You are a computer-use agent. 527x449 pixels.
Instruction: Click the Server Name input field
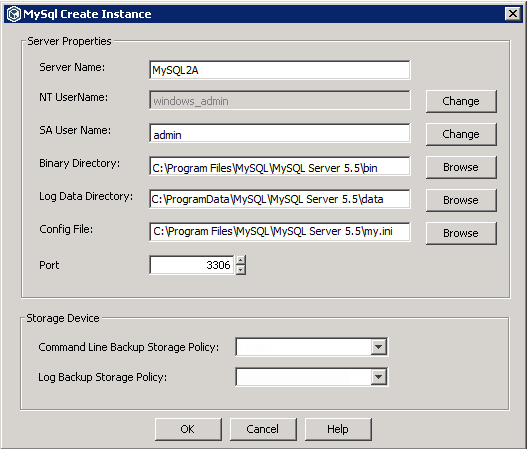(x=280, y=70)
